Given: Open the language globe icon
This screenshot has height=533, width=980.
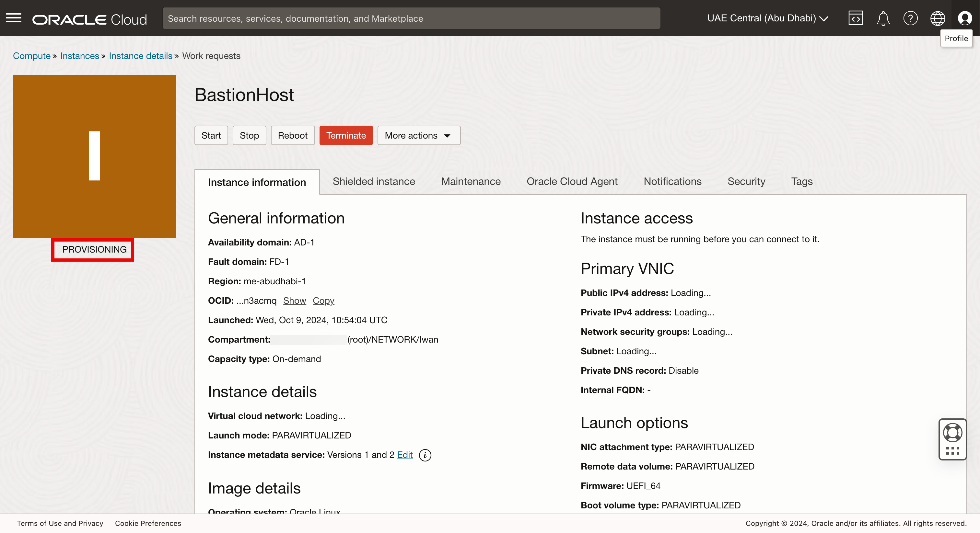Looking at the screenshot, I should (938, 18).
